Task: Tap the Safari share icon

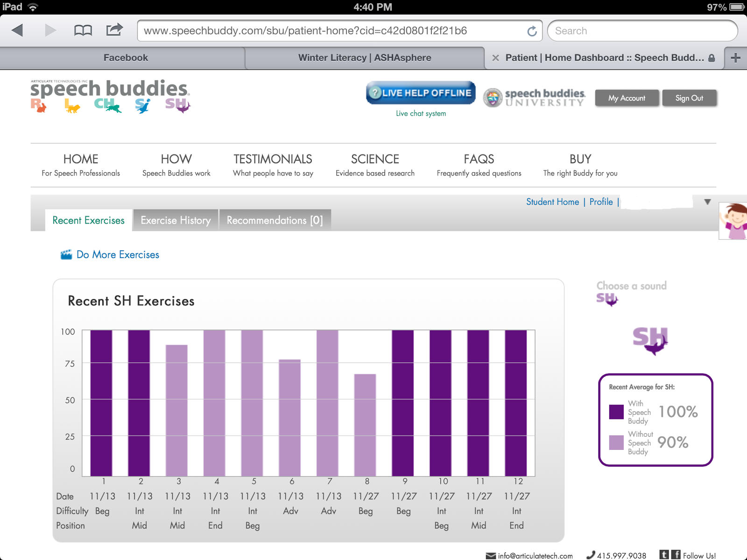Action: pyautogui.click(x=114, y=29)
